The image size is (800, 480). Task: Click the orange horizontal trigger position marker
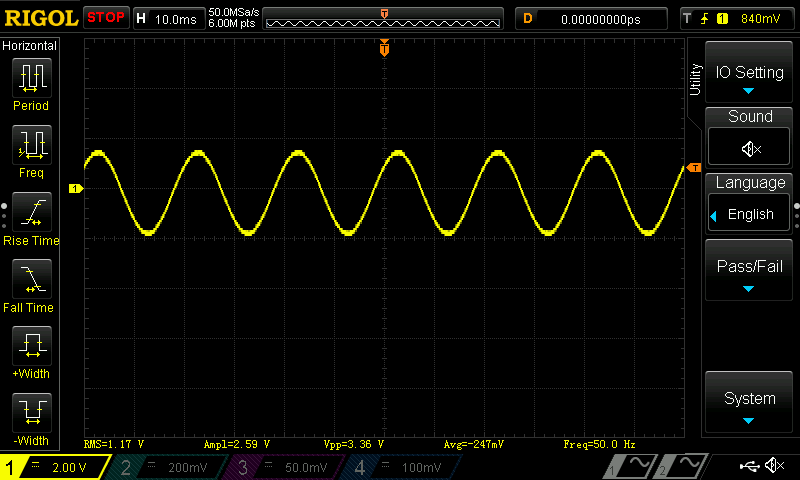click(384, 48)
